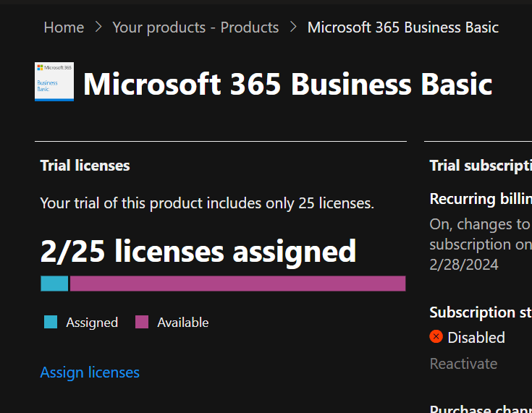Open Your products - Products breadcrumb

click(195, 27)
